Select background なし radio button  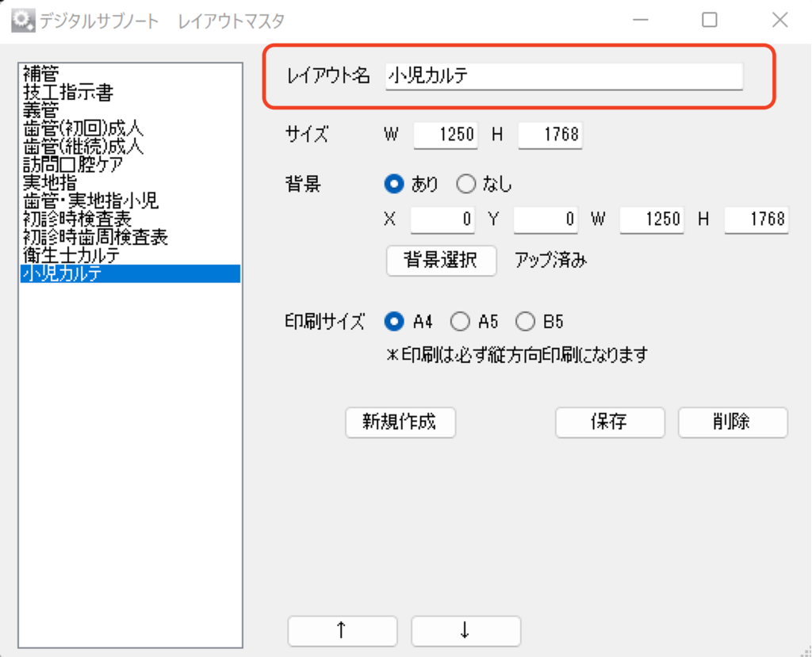point(466,185)
